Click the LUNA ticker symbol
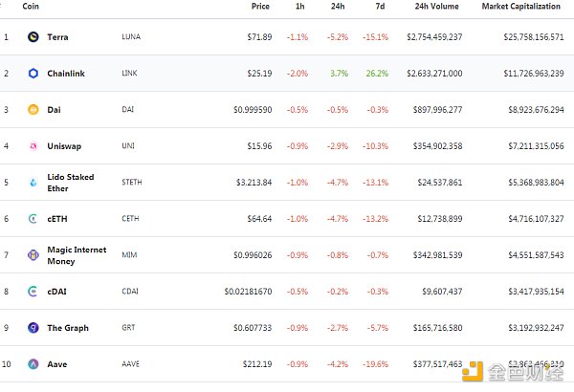 [131, 37]
